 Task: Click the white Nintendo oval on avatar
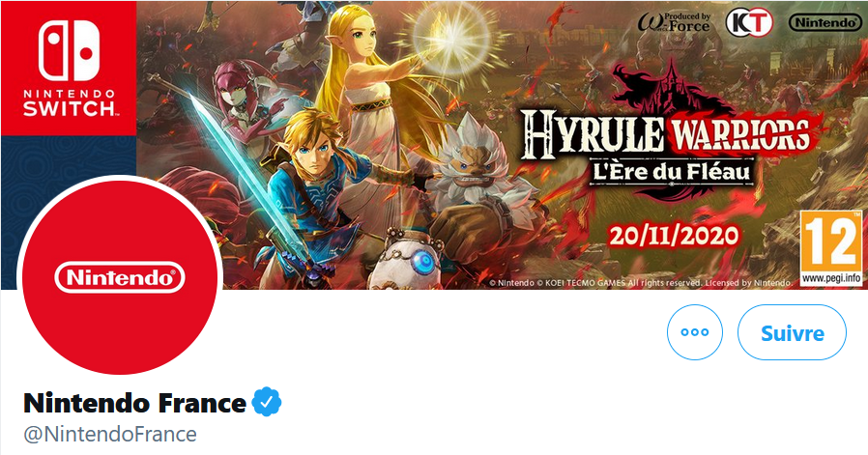pos(120,277)
